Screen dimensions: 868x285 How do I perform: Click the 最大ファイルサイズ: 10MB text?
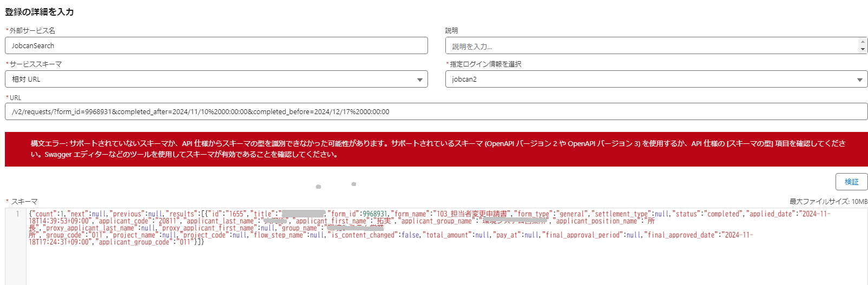click(x=828, y=201)
